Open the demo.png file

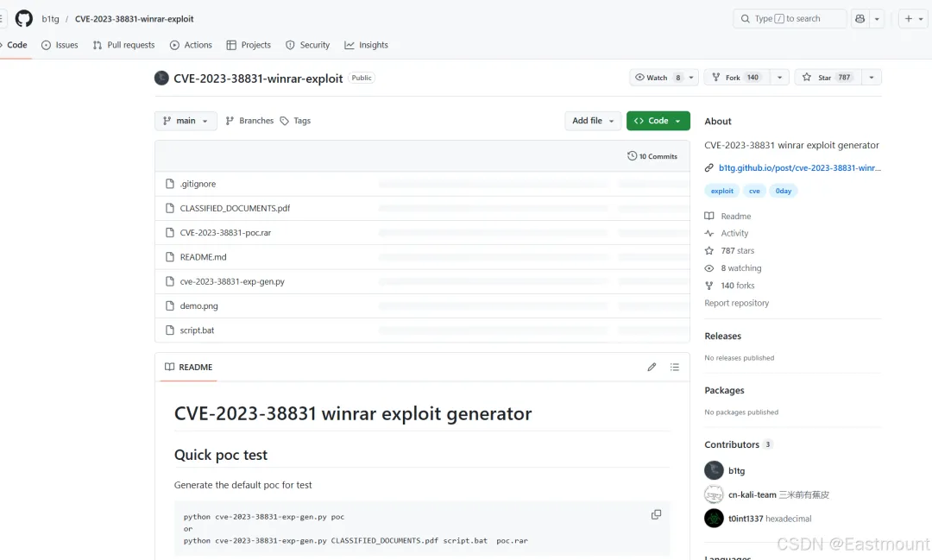(199, 305)
